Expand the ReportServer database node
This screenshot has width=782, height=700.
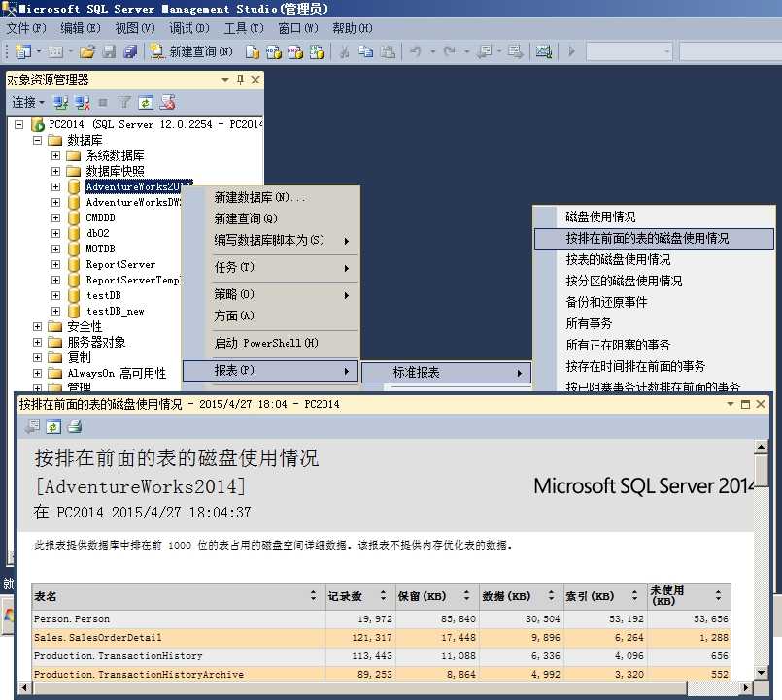point(56,264)
